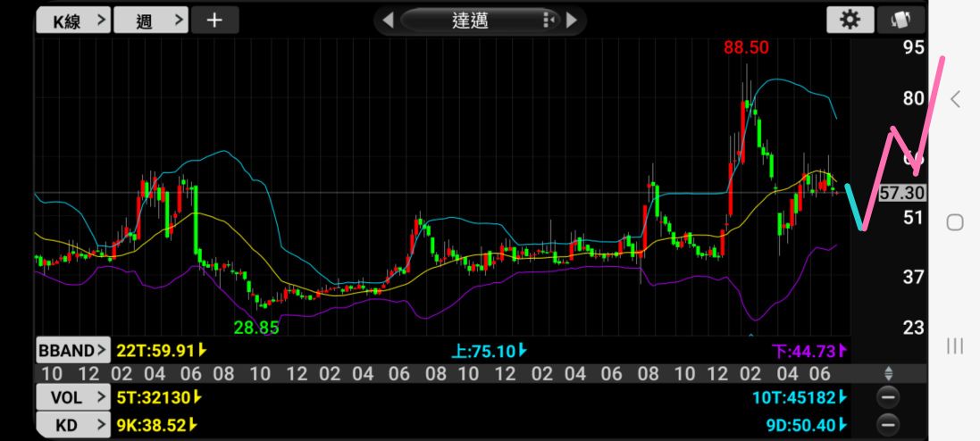This screenshot has height=441, width=980.
Task: Tap the 28.85 low price marker
Action: click(256, 328)
